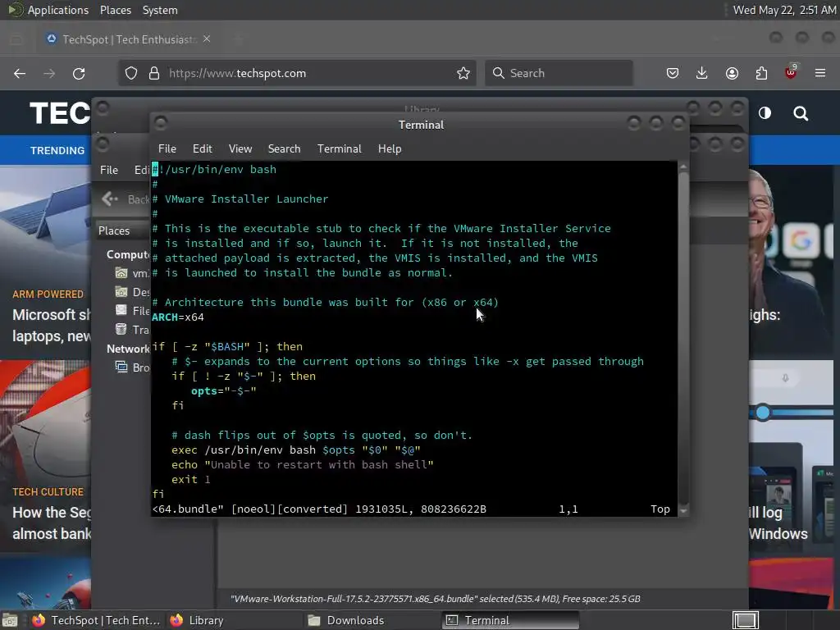840x630 pixels.
Task: Bookmark this page with the star icon
Action: 463,73
